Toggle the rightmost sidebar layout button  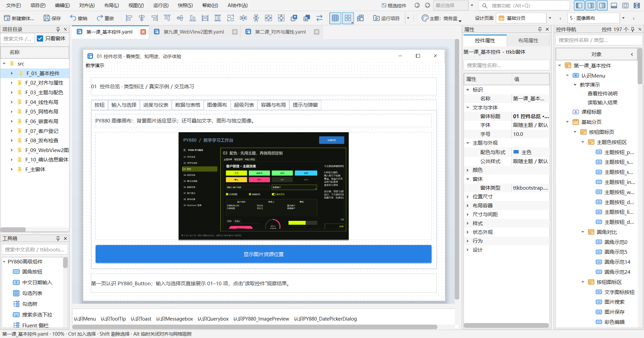coord(602,5)
